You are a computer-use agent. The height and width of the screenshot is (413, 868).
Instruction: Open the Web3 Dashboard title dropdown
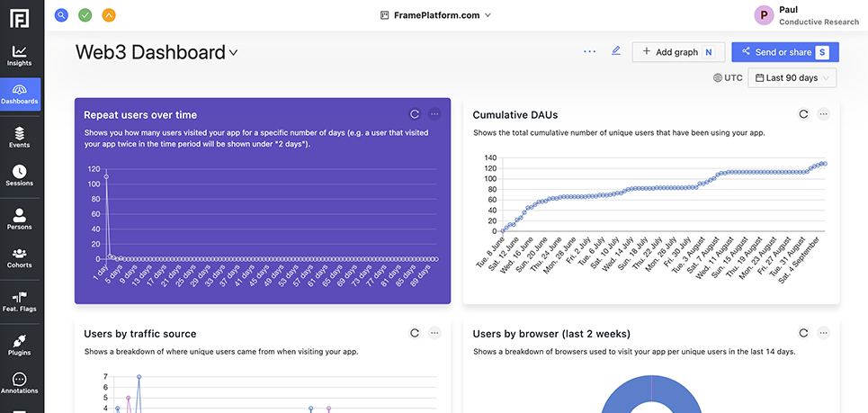157,52
